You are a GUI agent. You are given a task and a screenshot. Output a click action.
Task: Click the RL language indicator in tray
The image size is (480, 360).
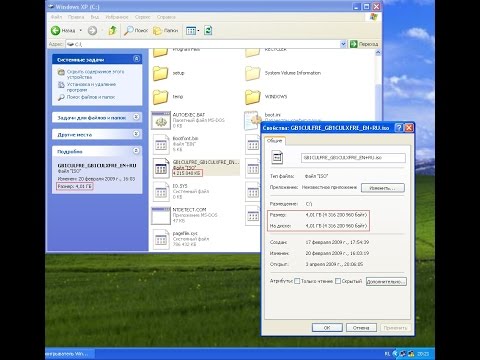(x=387, y=354)
